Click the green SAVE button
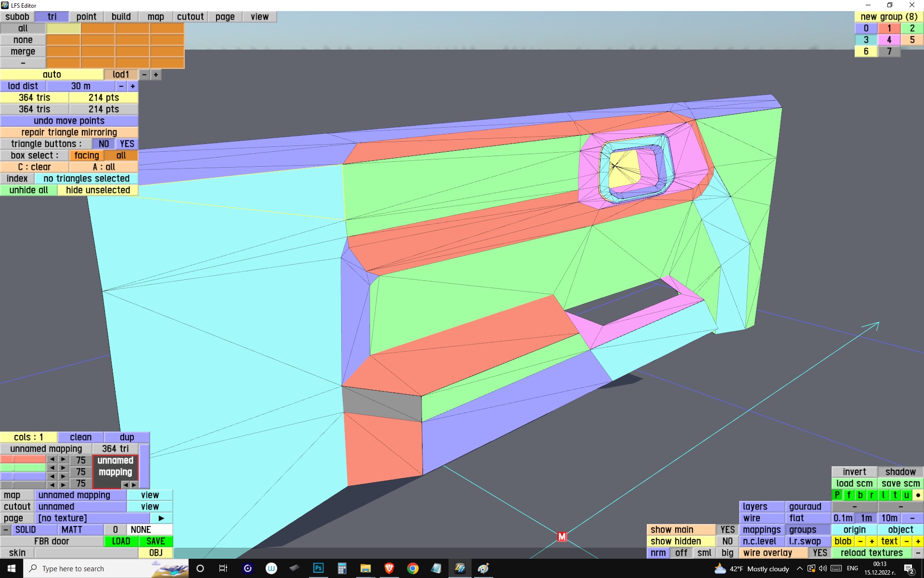The height and width of the screenshot is (578, 924). pos(155,541)
